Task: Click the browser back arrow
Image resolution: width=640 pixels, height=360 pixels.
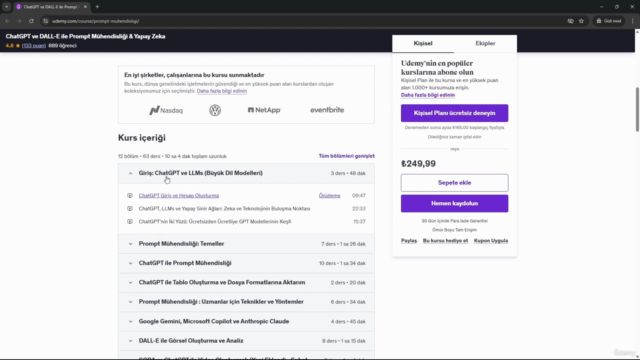Action: (x=7, y=21)
